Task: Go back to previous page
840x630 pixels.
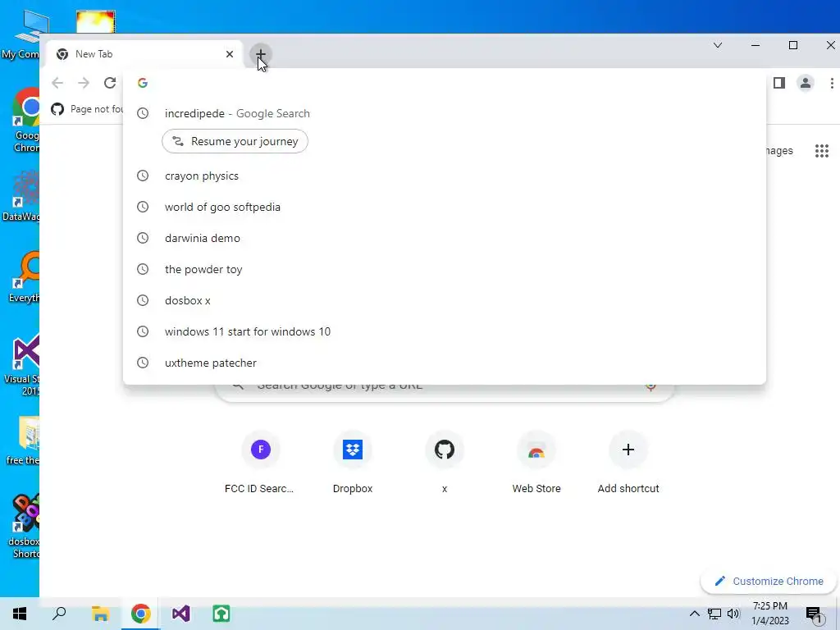Action: point(57,83)
